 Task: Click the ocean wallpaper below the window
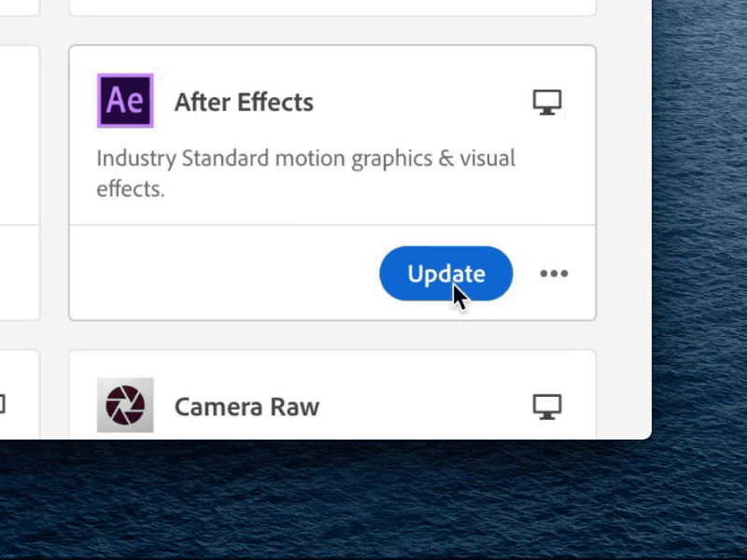coord(373,500)
